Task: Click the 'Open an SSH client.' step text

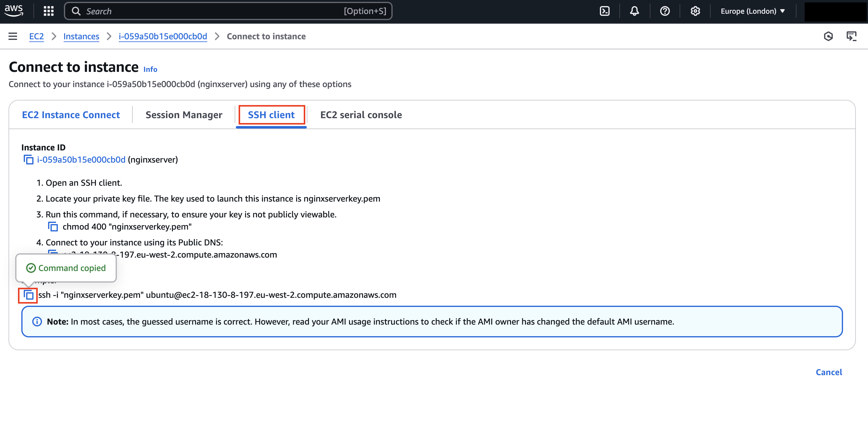Action: [84, 183]
